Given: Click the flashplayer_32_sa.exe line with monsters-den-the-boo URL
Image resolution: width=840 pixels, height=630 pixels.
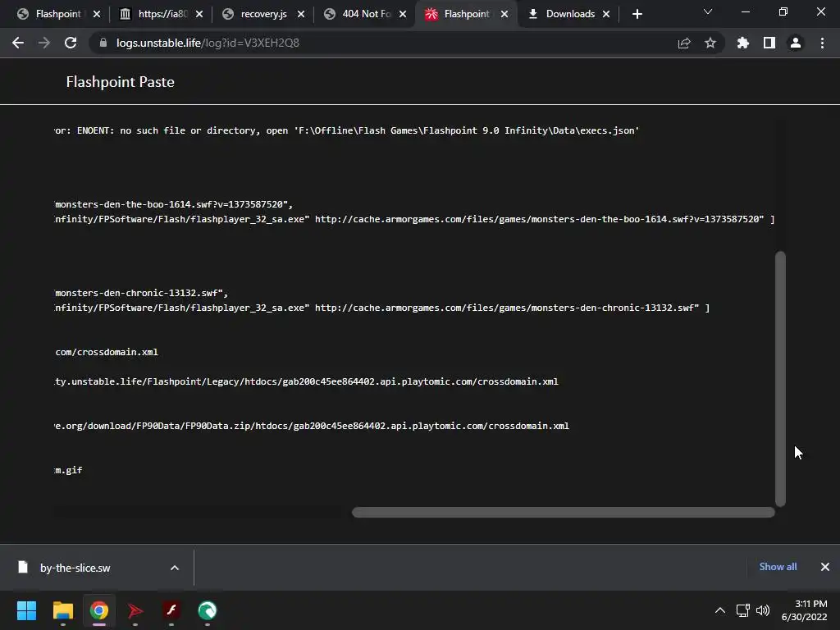Looking at the screenshot, I should [414, 219].
